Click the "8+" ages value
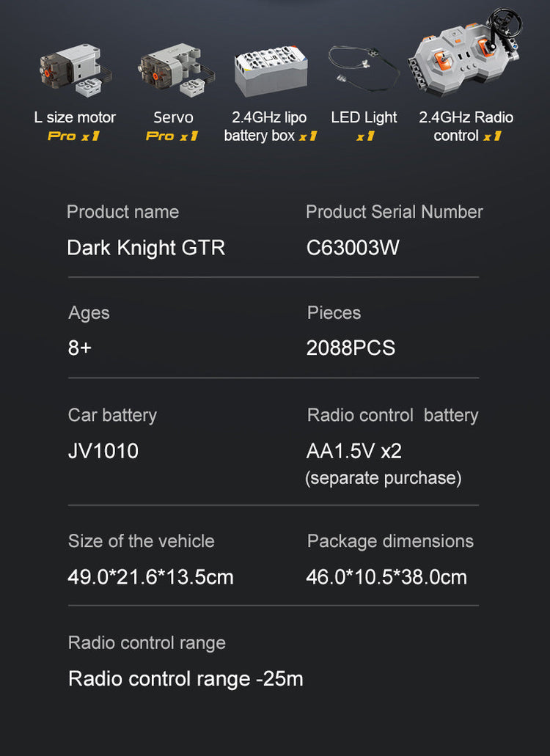 [x=80, y=348]
